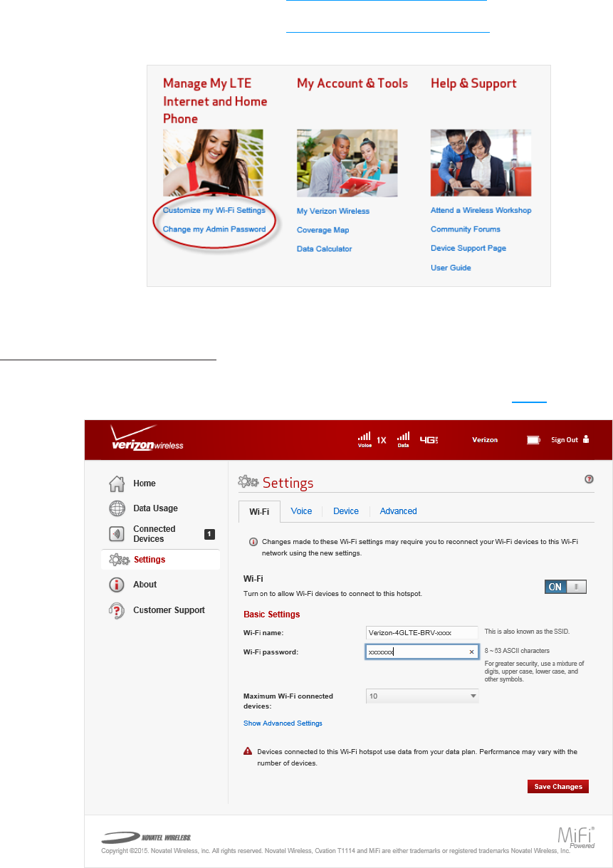
Task: Switch to the Device tab
Action: 346,511
